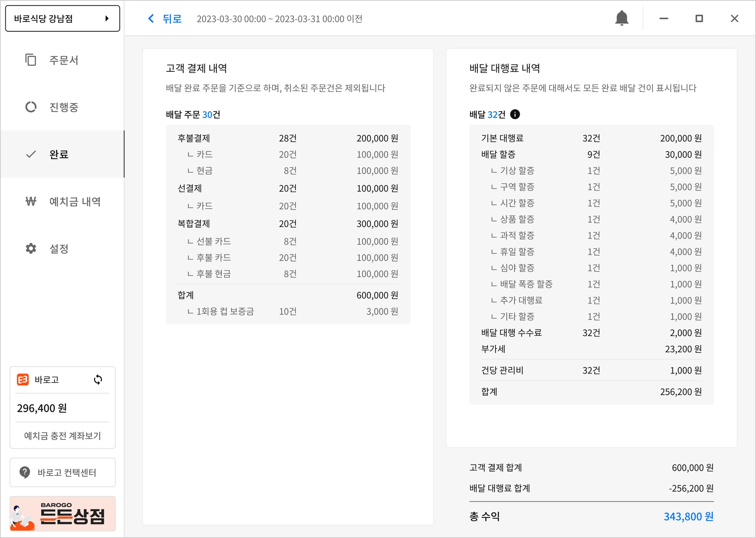Click the notification bell icon
756x538 pixels.
tap(621, 18)
